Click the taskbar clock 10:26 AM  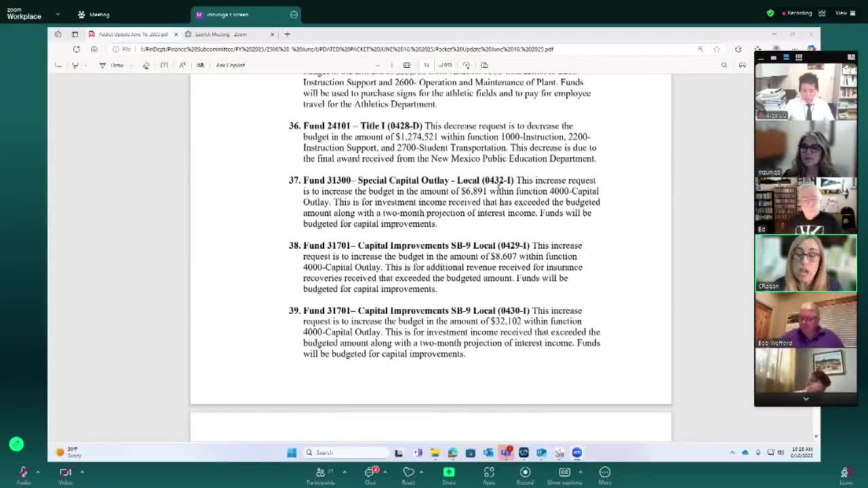coord(802,452)
